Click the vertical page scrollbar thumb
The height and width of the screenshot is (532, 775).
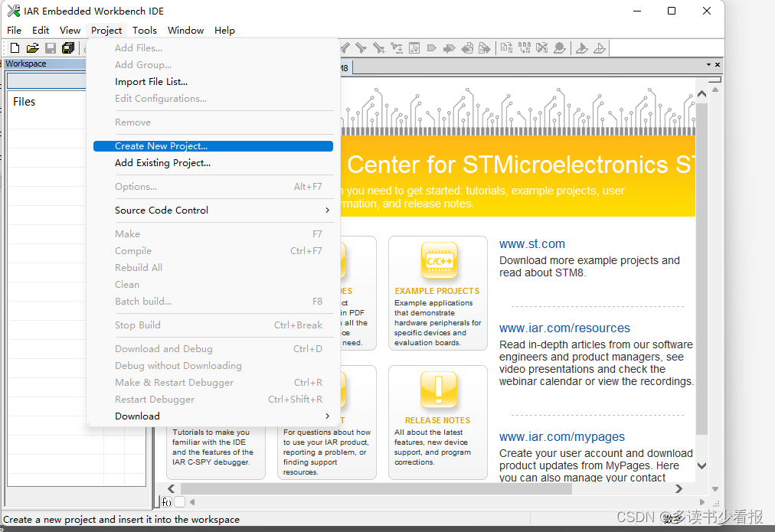coord(701,269)
